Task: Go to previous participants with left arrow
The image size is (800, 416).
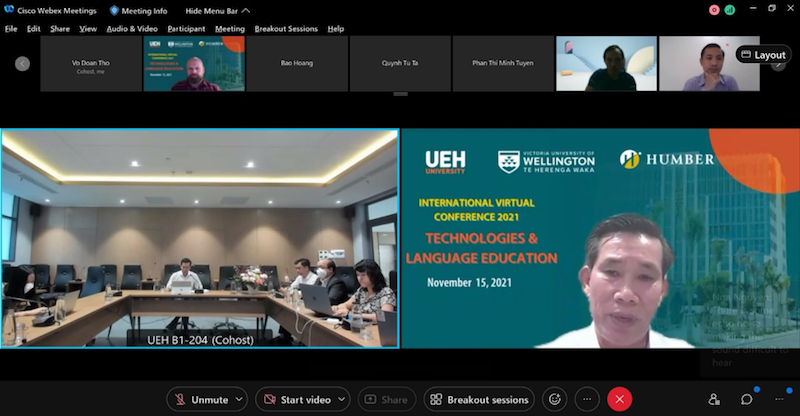Action: pyautogui.click(x=22, y=63)
